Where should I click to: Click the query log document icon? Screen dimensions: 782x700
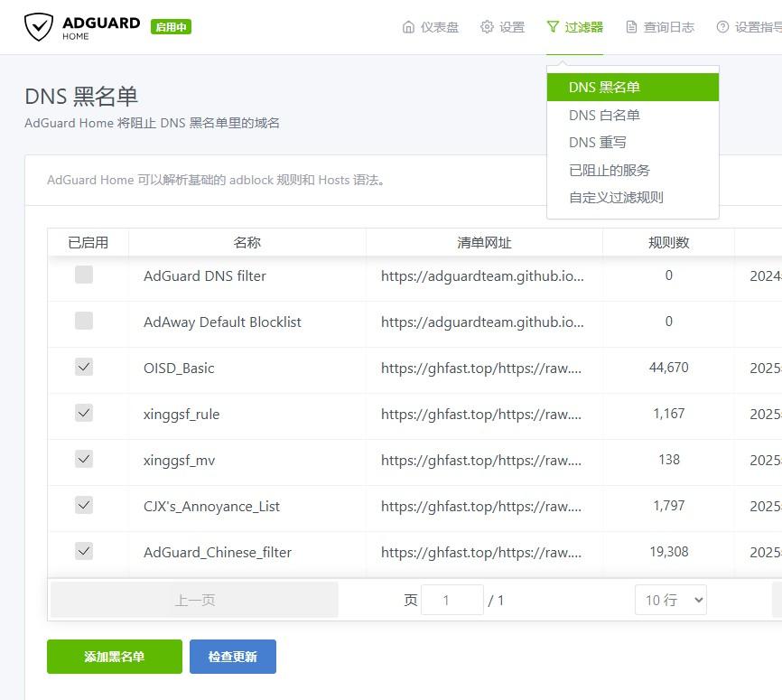tap(631, 27)
